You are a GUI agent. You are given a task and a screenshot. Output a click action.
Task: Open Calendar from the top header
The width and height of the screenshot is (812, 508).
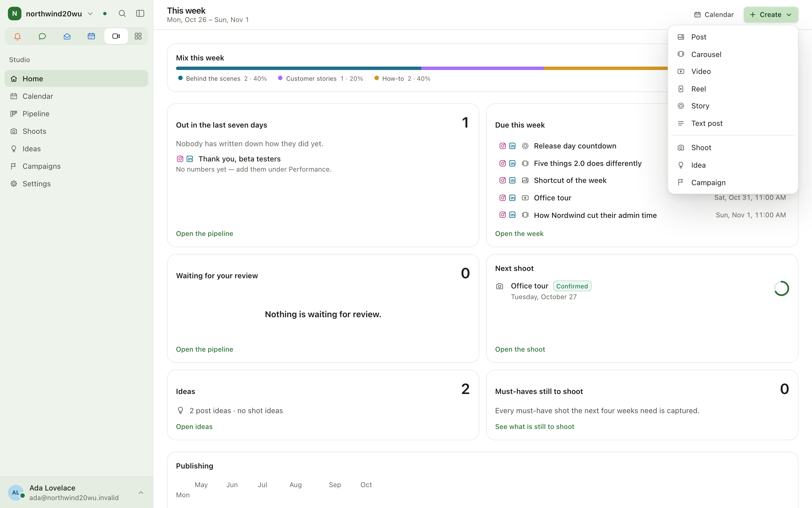coord(714,14)
